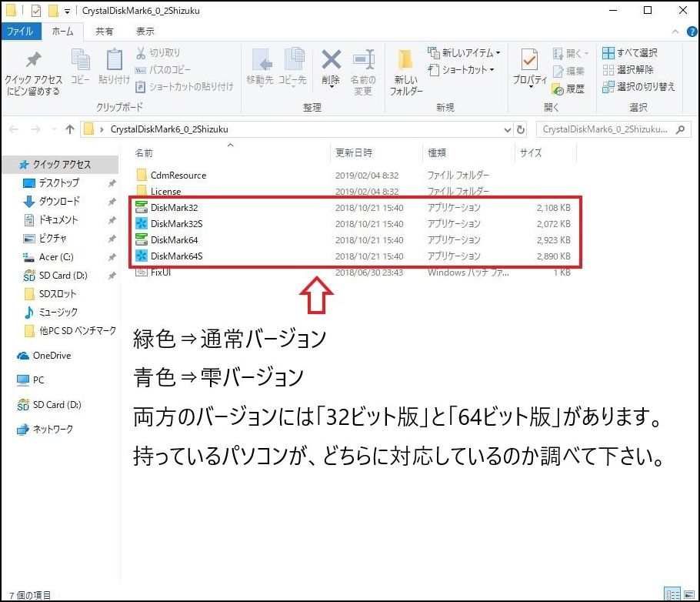This screenshot has height=602, width=700.
Task: Open Downloads (ダウンロード) in sidebar
Action: (x=59, y=202)
